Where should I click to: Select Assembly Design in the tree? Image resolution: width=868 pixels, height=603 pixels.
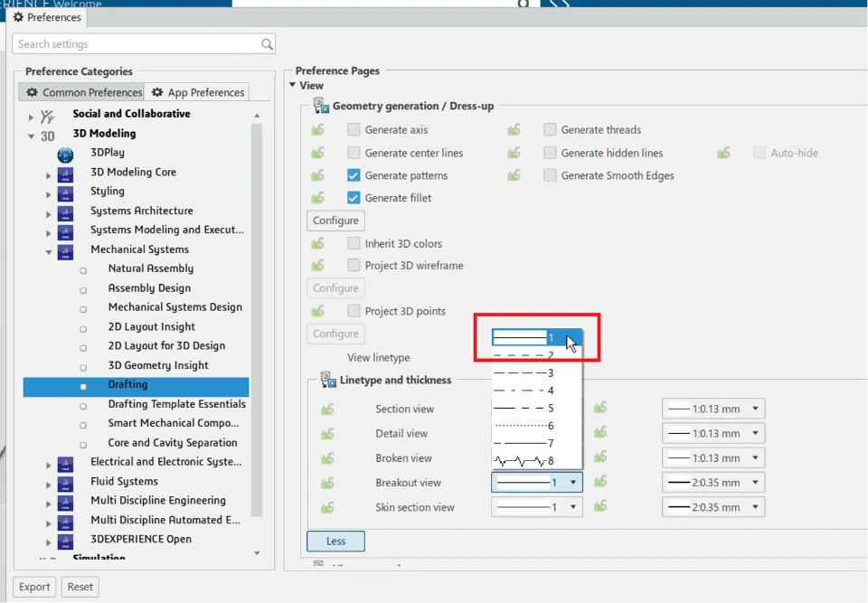(149, 287)
